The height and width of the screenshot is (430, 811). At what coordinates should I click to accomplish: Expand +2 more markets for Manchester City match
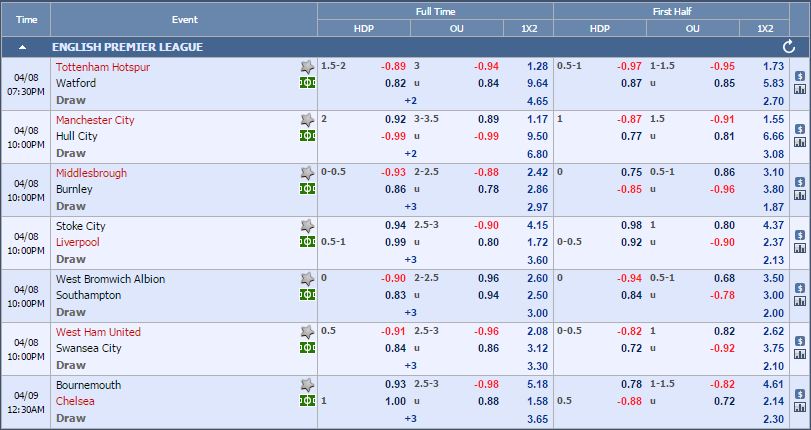click(411, 154)
